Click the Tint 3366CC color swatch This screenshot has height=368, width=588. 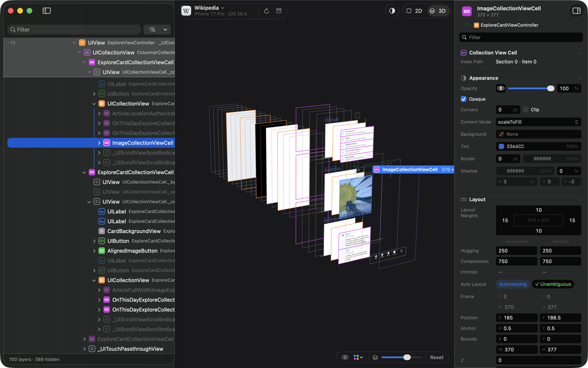coord(501,146)
